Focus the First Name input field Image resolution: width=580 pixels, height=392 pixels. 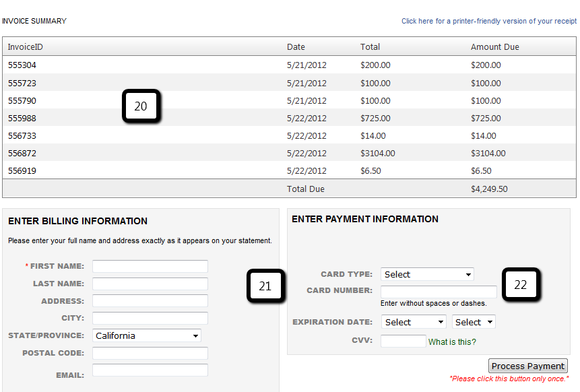click(150, 266)
